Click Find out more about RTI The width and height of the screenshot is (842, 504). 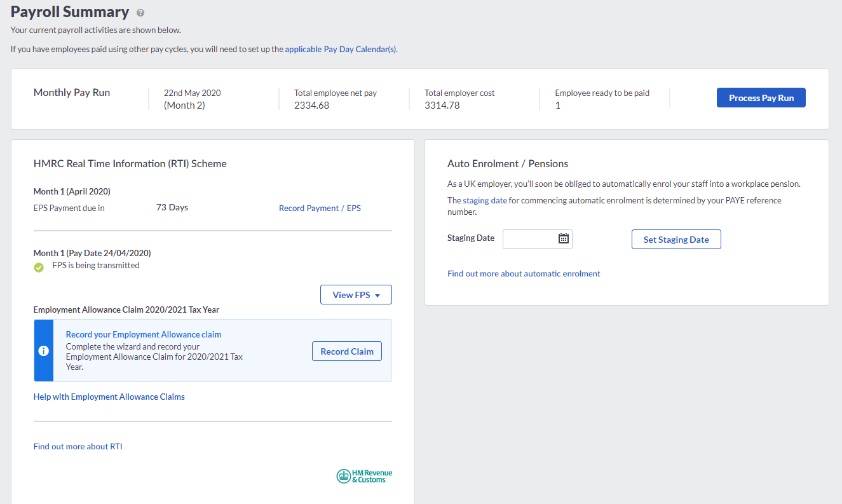[x=78, y=446]
